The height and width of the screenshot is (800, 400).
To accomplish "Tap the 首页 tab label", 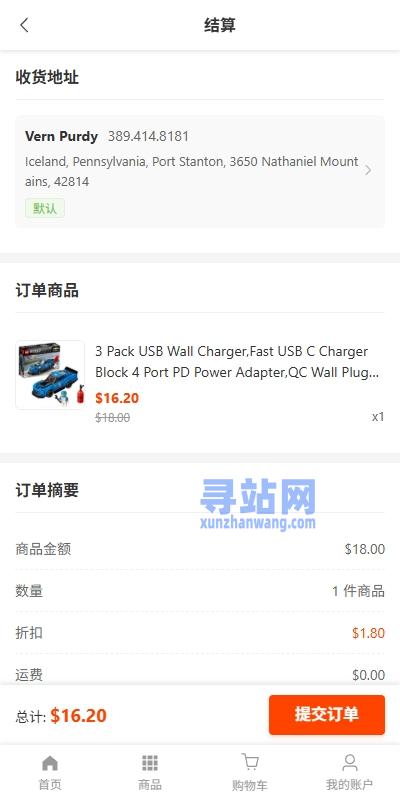I will coord(49,784).
